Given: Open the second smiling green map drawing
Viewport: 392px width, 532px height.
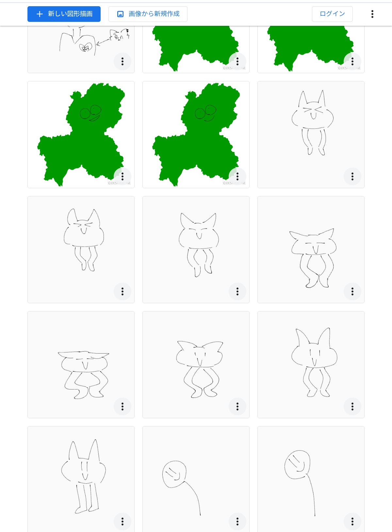Looking at the screenshot, I should (196, 135).
